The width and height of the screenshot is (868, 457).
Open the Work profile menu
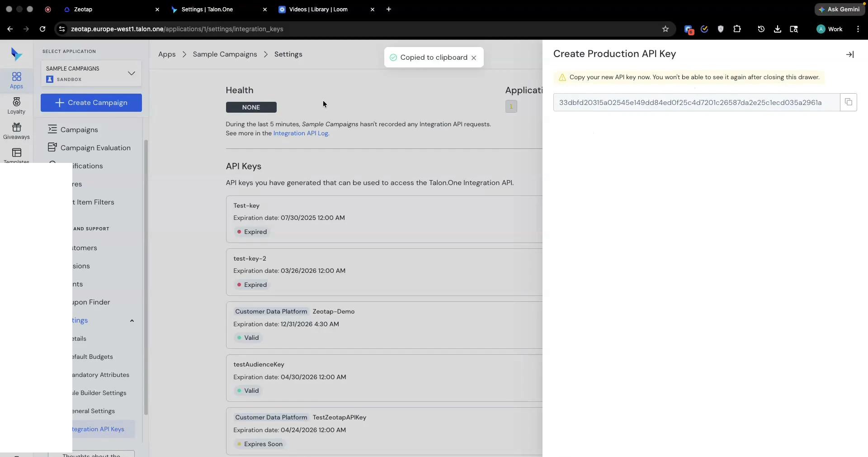coord(830,29)
